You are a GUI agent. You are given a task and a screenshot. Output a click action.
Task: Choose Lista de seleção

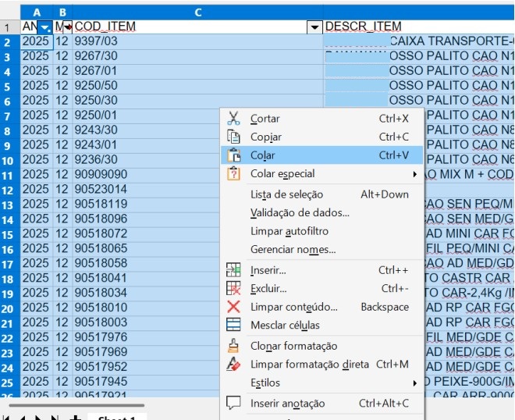(321, 194)
